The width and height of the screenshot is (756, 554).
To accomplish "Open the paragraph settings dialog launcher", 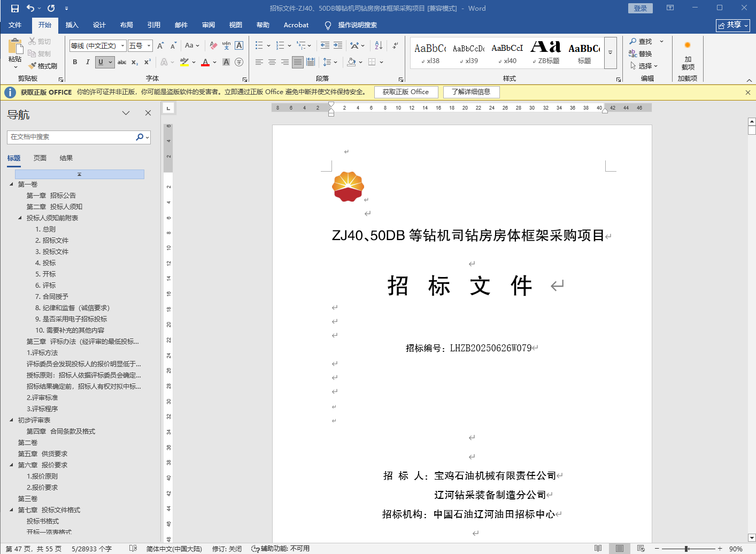I will click(401, 79).
